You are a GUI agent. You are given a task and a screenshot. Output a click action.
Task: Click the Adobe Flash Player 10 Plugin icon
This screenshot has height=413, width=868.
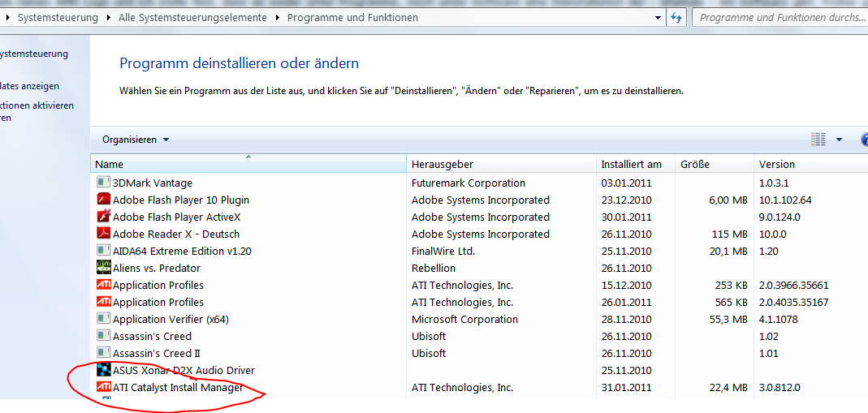point(103,199)
